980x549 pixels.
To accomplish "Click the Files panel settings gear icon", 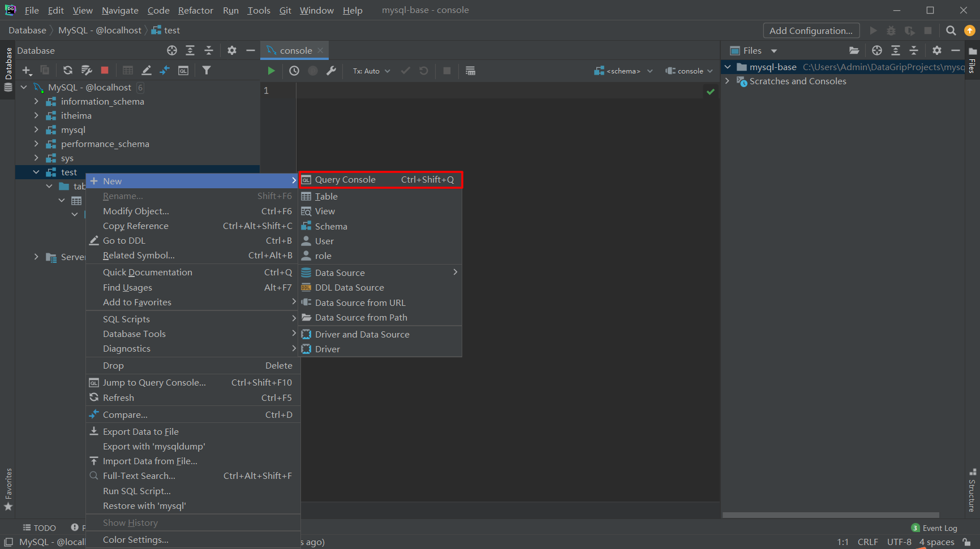I will pyautogui.click(x=937, y=50).
